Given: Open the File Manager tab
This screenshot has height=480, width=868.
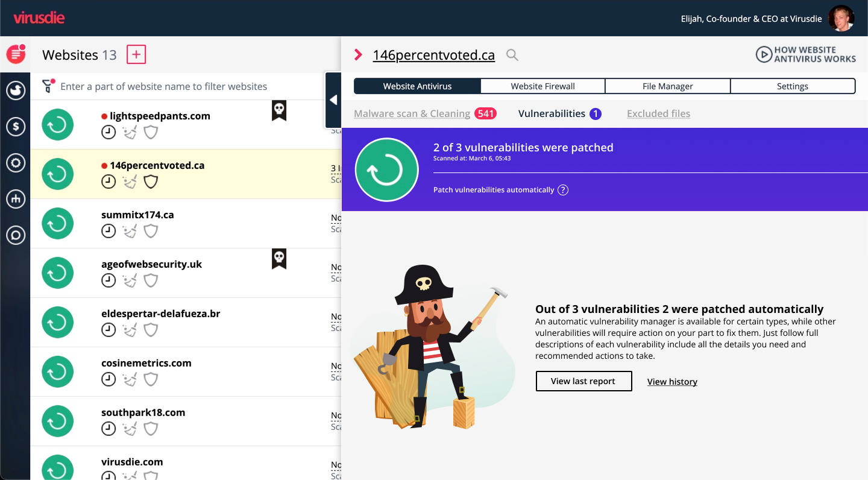Looking at the screenshot, I should tap(668, 86).
